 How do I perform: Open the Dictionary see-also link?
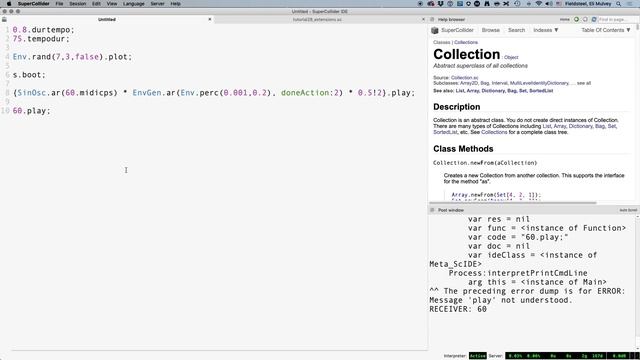coord(493,91)
